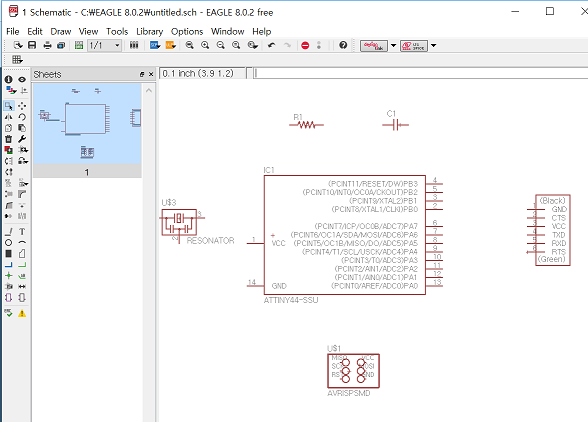Open the Grid settings icon

pyautogui.click(x=17, y=60)
